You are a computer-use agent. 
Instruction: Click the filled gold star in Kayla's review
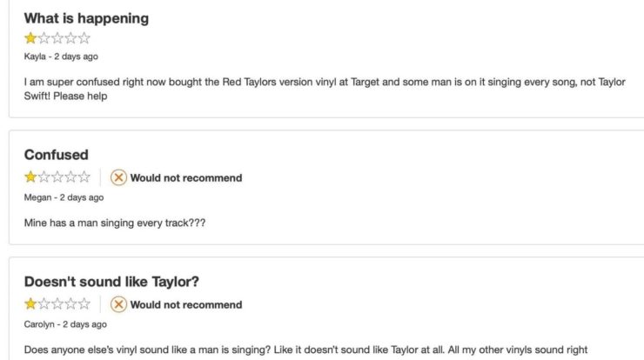(30, 38)
